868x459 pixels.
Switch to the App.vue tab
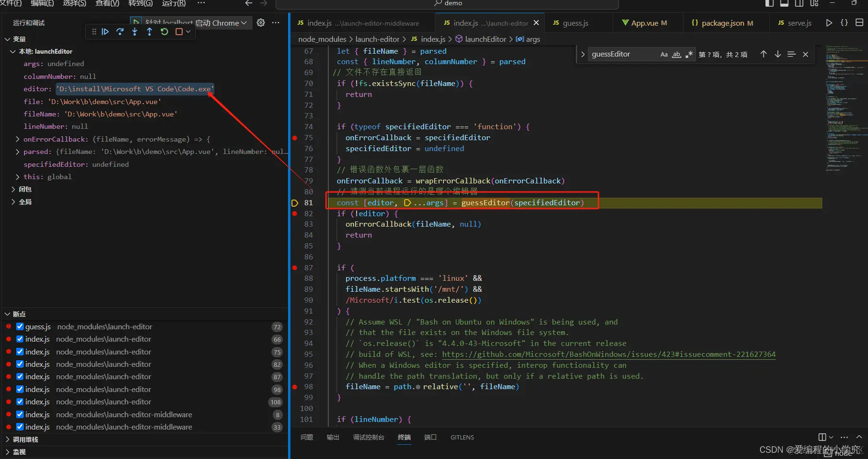(x=645, y=23)
